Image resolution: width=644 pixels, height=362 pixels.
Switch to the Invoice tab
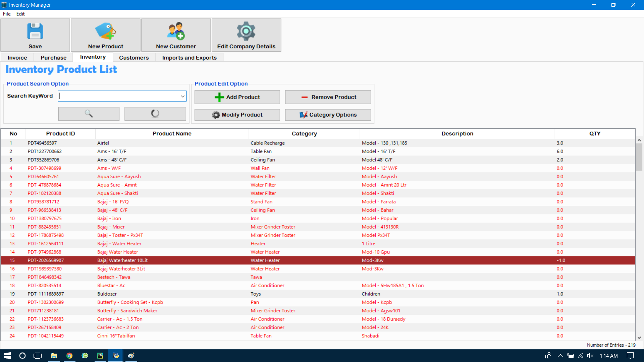[17, 58]
